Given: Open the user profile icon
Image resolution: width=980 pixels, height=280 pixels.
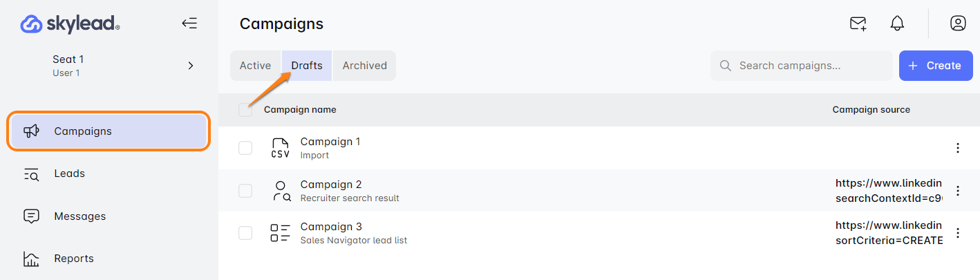Looking at the screenshot, I should point(957,24).
